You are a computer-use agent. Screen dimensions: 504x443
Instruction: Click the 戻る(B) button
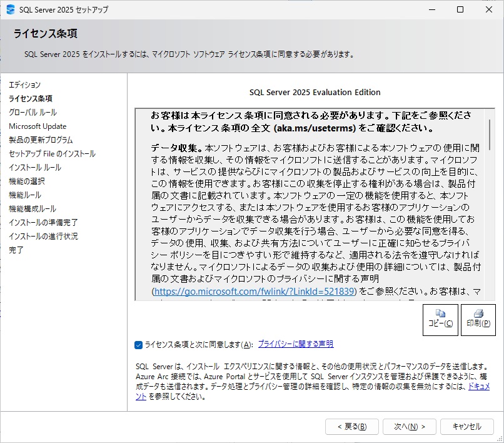pyautogui.click(x=352, y=426)
